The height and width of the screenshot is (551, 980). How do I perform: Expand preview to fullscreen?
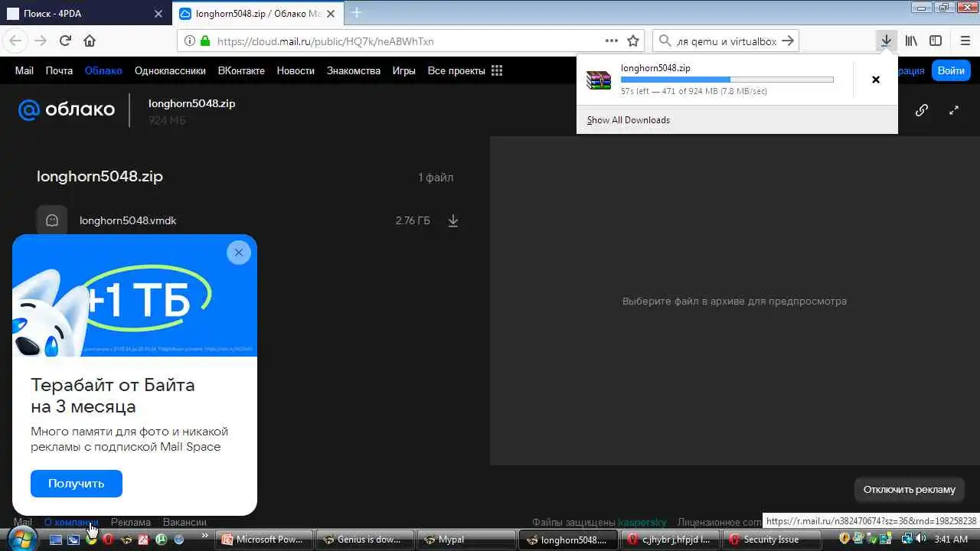pyautogui.click(x=954, y=110)
